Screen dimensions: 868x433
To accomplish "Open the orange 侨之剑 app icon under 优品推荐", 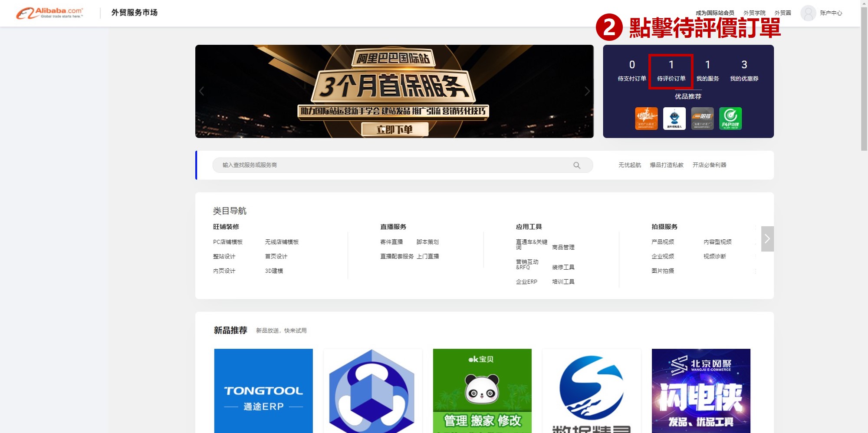I will 646,119.
